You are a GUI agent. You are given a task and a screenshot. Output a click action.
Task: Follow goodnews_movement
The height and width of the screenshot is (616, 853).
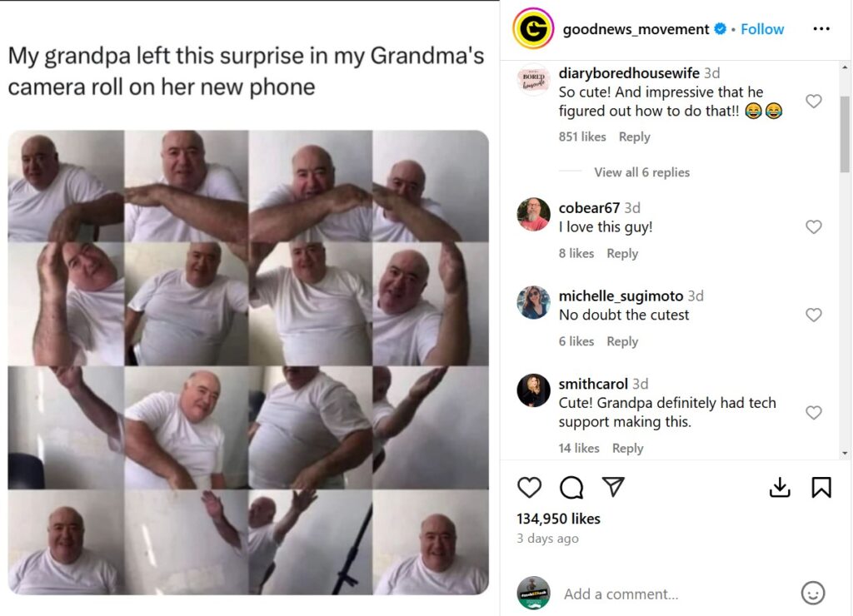762,29
